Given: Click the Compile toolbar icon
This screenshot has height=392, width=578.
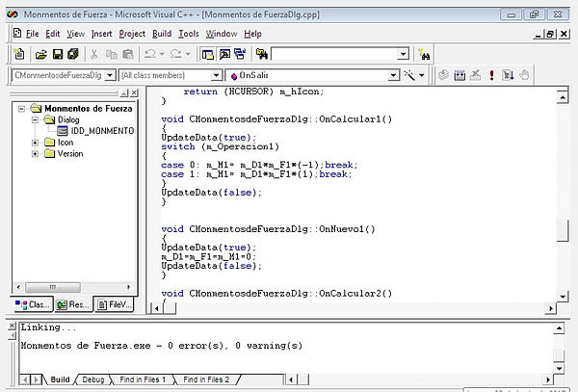Looking at the screenshot, I should pyautogui.click(x=443, y=75).
